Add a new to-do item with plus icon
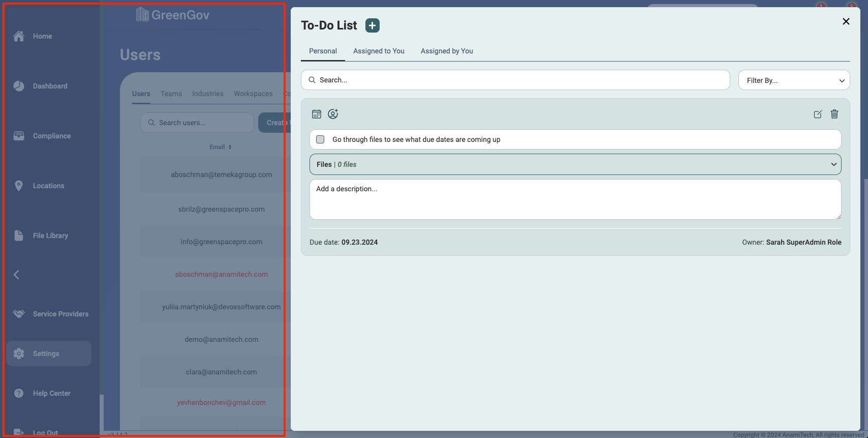868x438 pixels. [373, 25]
